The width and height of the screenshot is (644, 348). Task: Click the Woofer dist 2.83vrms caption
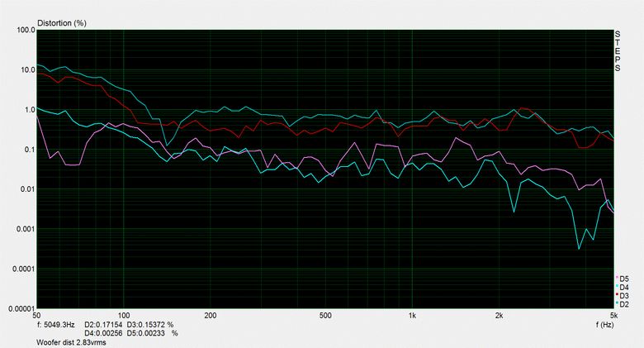coord(71,342)
